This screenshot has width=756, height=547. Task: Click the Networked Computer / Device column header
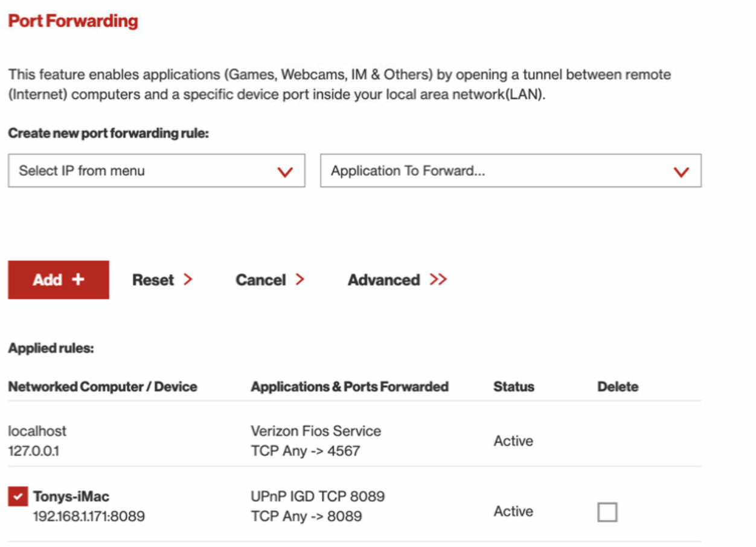(103, 386)
